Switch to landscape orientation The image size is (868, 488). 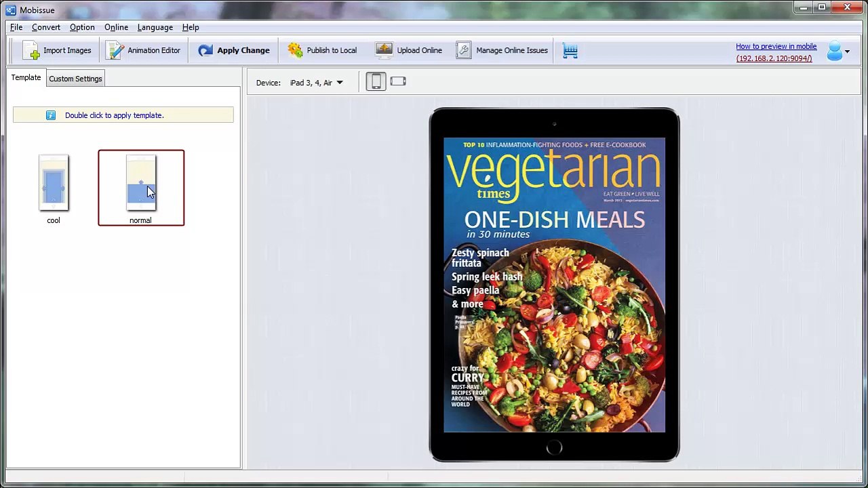pyautogui.click(x=398, y=82)
